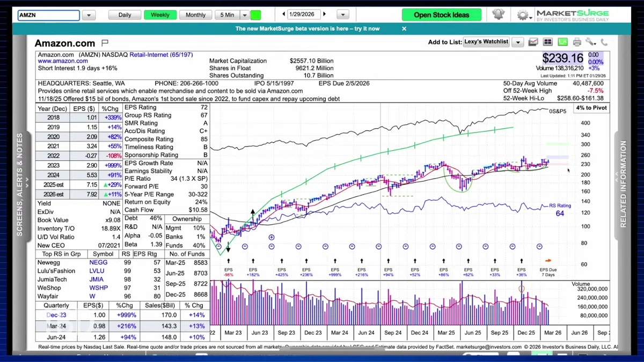
Task: Click the printer icon
Action: 577,42
